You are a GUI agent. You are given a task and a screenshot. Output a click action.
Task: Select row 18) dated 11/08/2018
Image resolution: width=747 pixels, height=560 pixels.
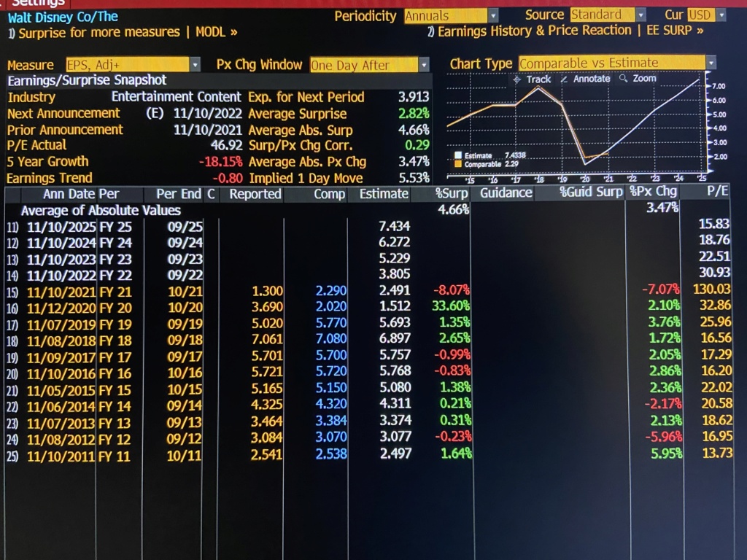pyautogui.click(x=368, y=340)
